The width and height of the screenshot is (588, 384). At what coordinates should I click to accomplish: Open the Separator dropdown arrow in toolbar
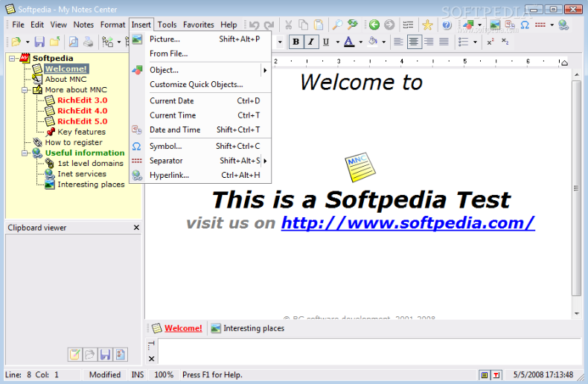(x=552, y=25)
